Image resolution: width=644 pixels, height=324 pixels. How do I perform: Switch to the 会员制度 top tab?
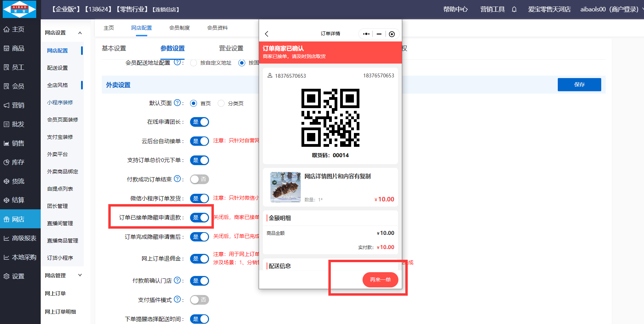(179, 28)
